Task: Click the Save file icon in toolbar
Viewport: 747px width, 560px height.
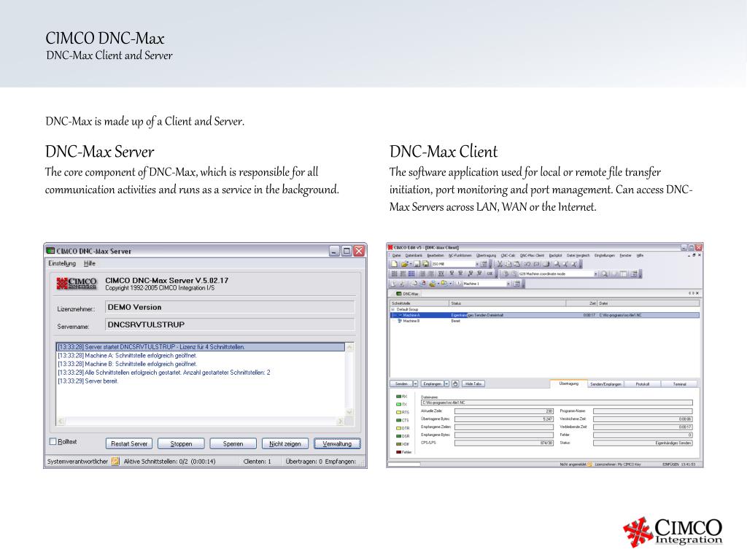Action: (x=417, y=264)
